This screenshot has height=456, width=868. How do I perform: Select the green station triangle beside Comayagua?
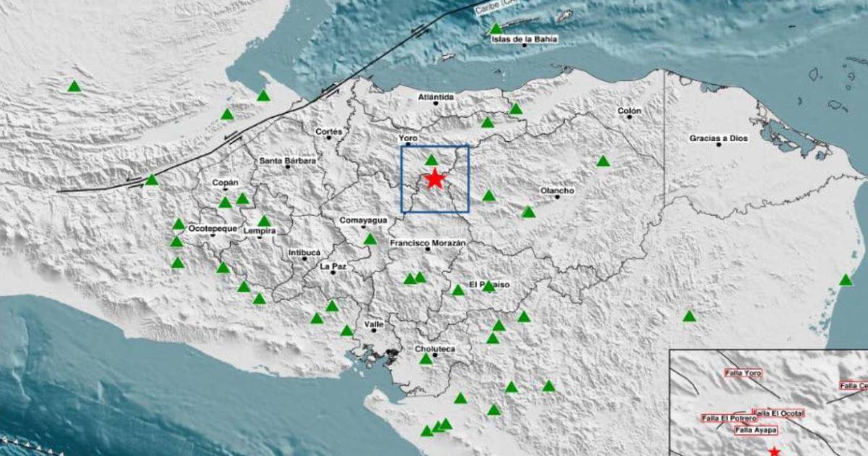point(370,240)
